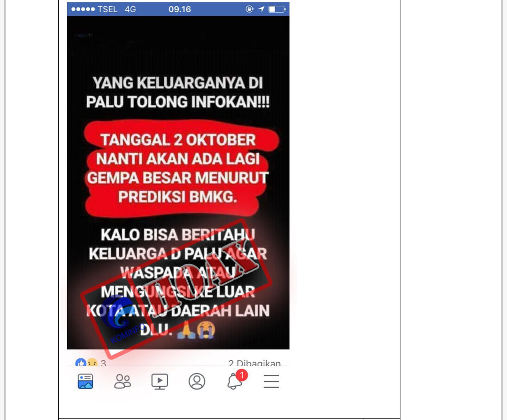Click the '2 Dibagikan' shares link
The image size is (507, 420).
[254, 363]
